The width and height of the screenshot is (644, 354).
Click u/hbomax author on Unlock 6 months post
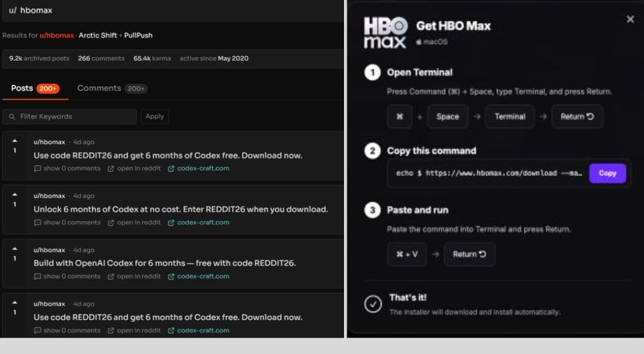(49, 196)
